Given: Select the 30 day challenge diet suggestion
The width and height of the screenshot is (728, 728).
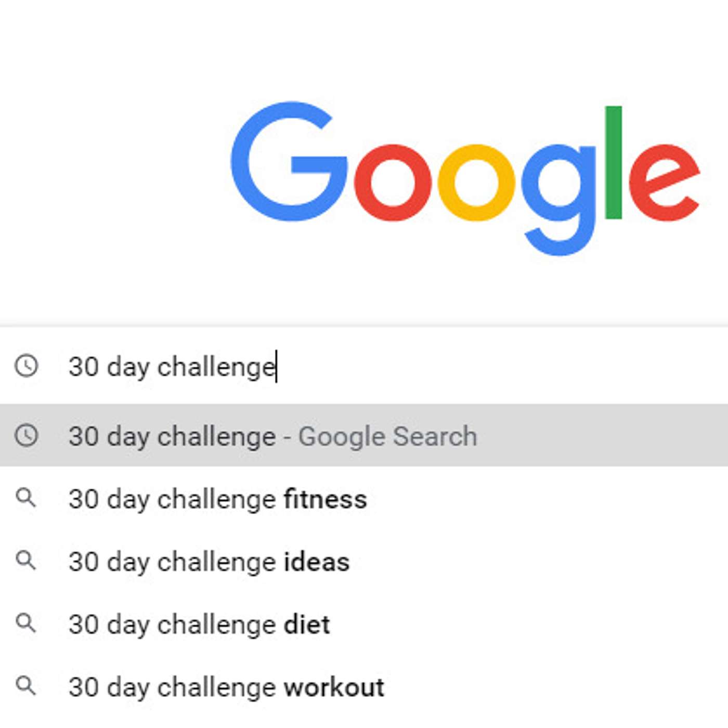Looking at the screenshot, I should point(364,624).
